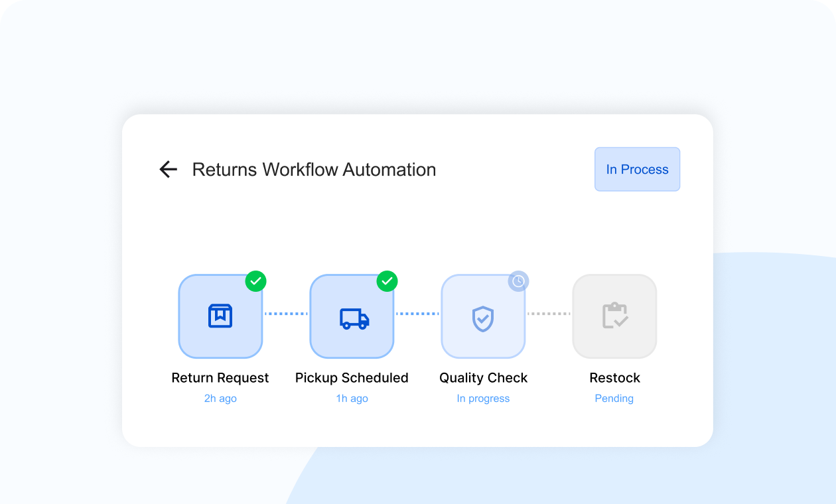The image size is (836, 504).
Task: Click the back arrow icon
Action: tap(169, 170)
